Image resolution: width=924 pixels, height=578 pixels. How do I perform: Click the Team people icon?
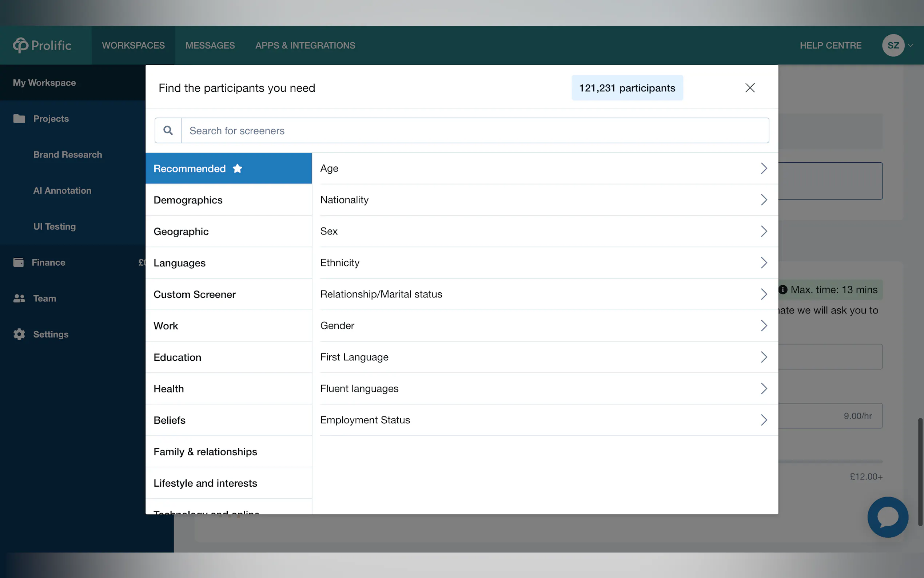[19, 298]
